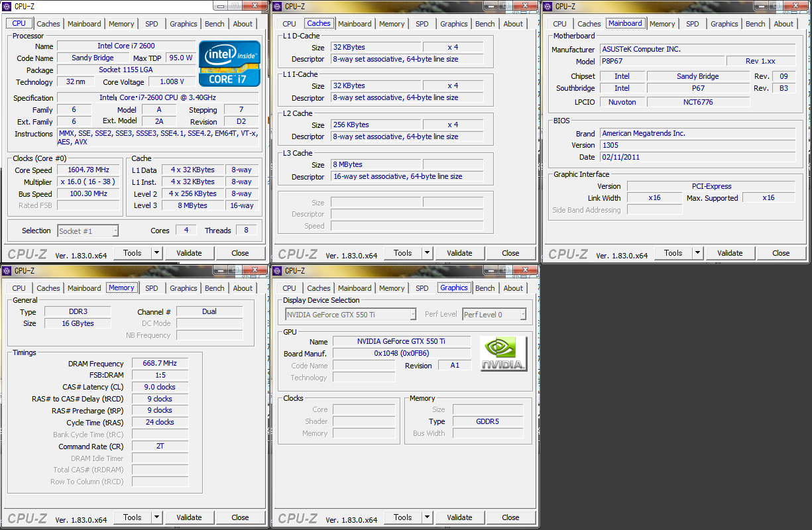Open Memory tab in the Graphics tab window
Image resolution: width=812 pixels, height=530 pixels.
click(392, 288)
